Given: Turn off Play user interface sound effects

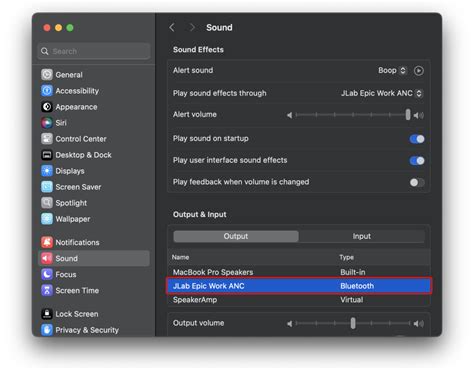Looking at the screenshot, I should pyautogui.click(x=417, y=161).
